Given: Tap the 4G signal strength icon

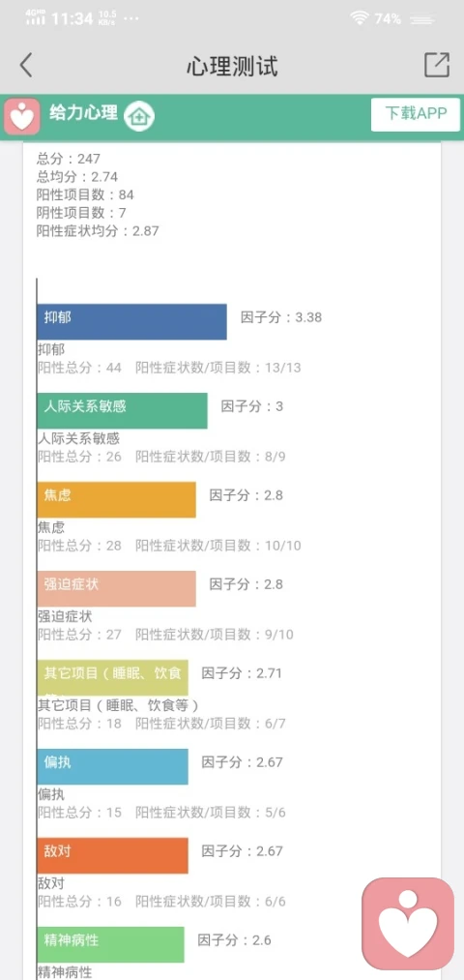Looking at the screenshot, I should click(x=36, y=17).
